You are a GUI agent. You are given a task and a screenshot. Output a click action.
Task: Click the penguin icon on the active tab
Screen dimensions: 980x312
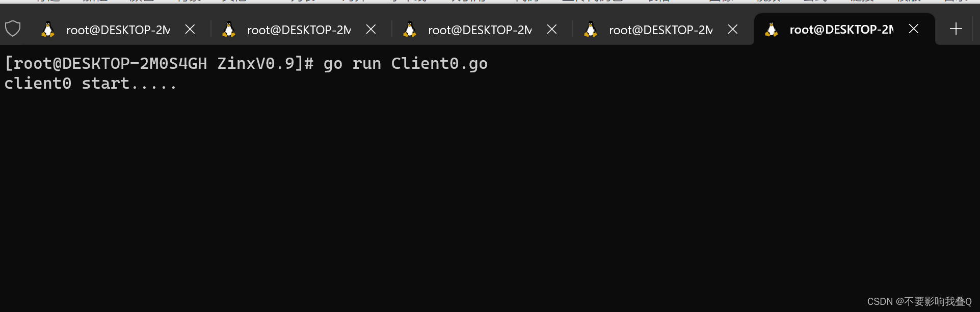[771, 29]
